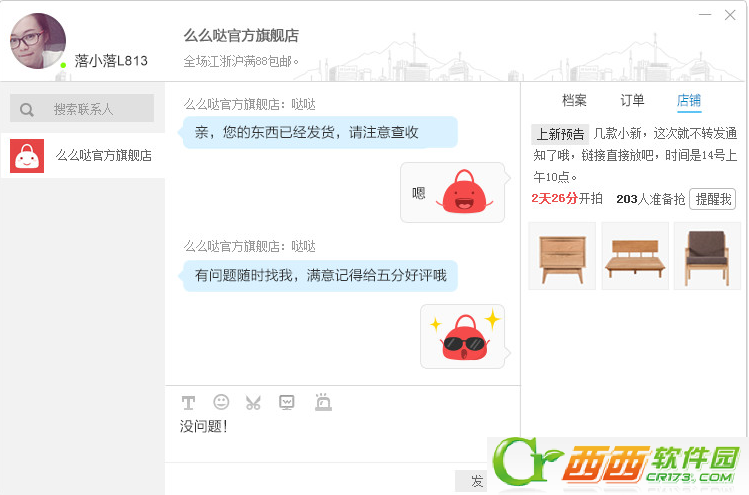Click the user profile photo
Screen dimensions: 749x495
pos(38,41)
